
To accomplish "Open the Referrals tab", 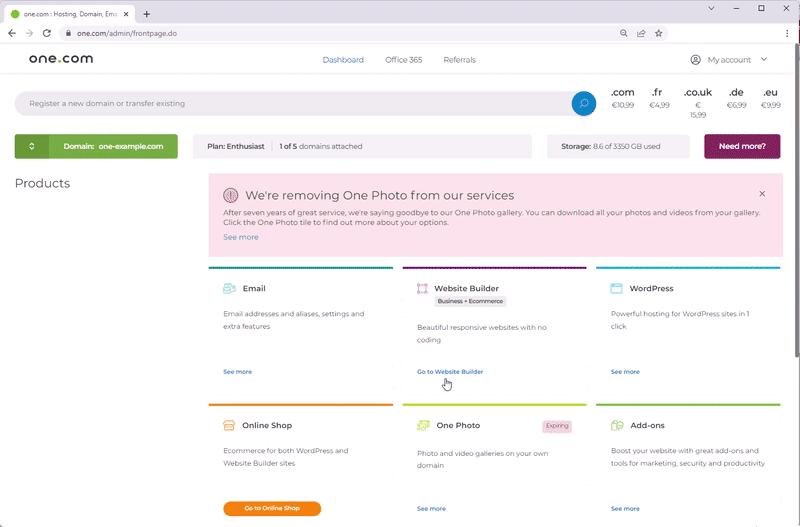I will click(x=459, y=60).
